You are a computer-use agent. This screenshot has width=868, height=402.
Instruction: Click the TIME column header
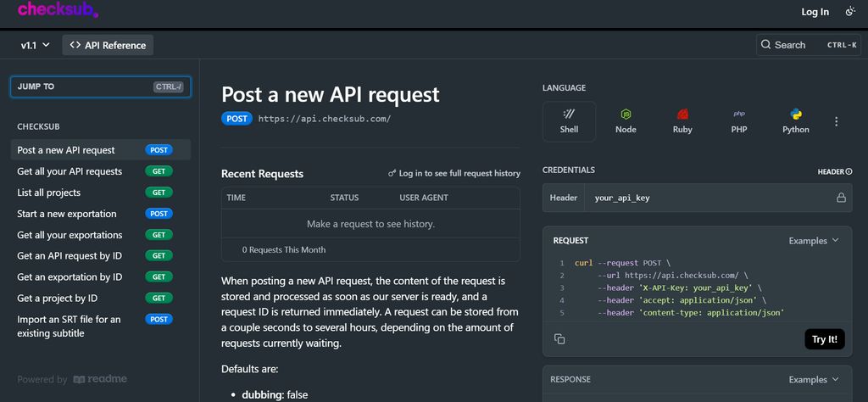(x=236, y=198)
